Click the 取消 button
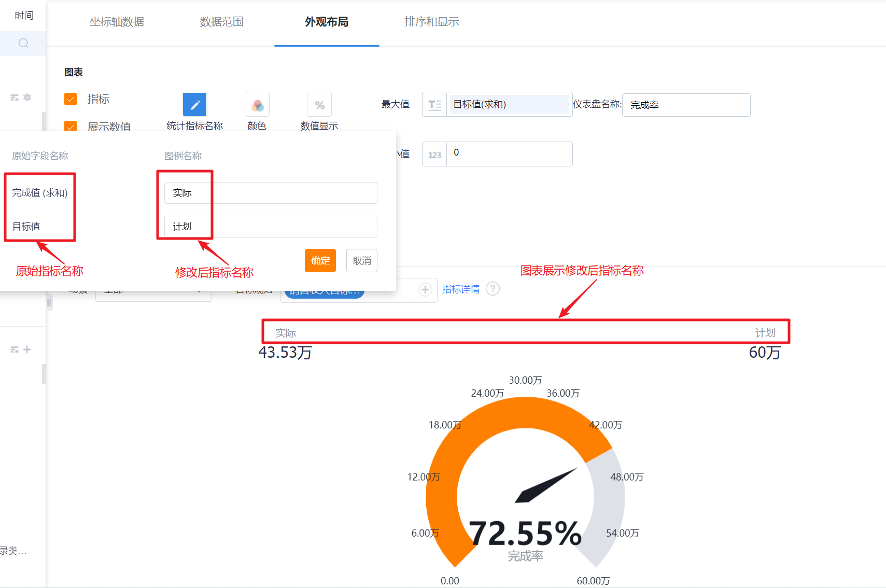This screenshot has width=886, height=588. pos(362,260)
